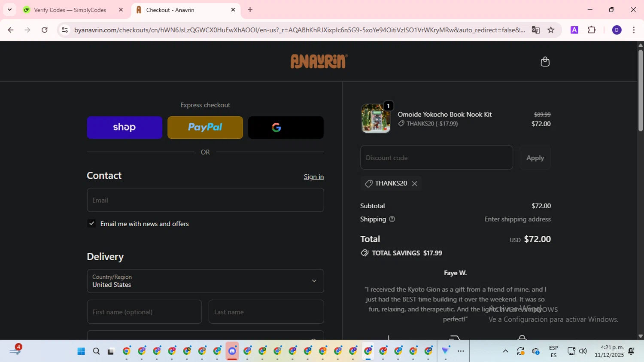Click the TOTAL SAVINGS $17.99 text
Image resolution: width=644 pixels, height=362 pixels.
tap(407, 253)
